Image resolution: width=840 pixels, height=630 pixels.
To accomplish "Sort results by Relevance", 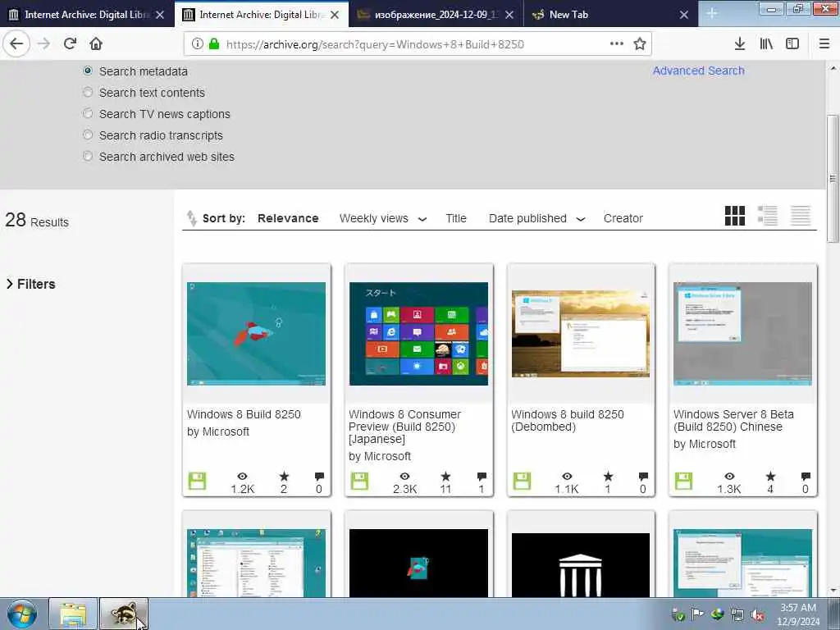I will tap(288, 218).
